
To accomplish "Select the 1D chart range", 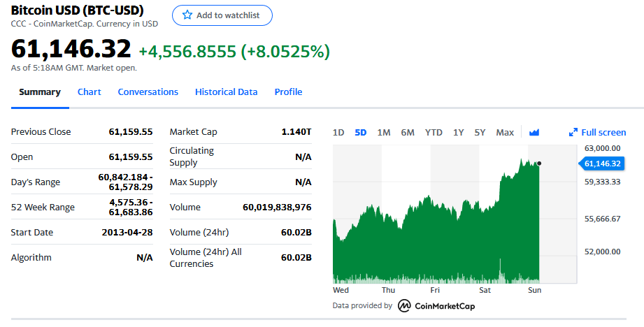I will pos(338,133).
